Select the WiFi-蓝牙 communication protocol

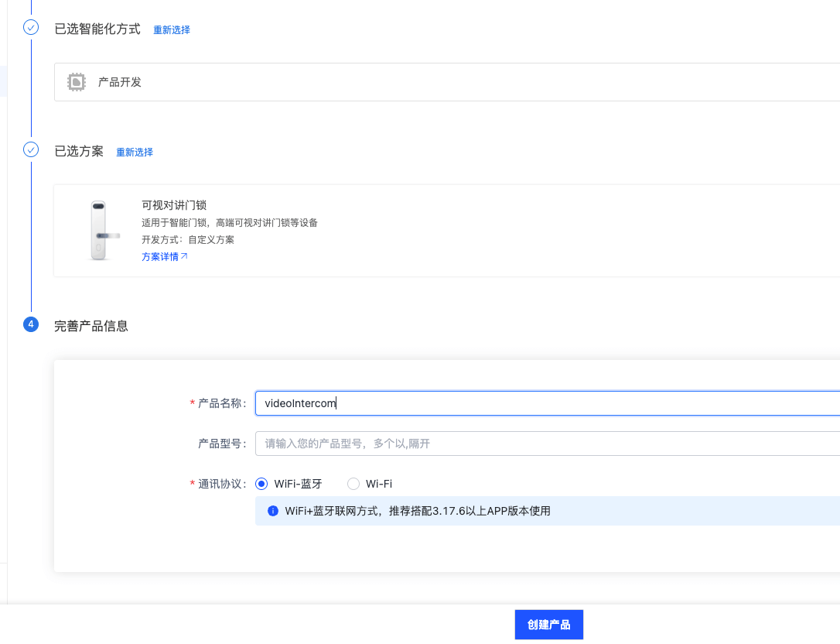[262, 484]
